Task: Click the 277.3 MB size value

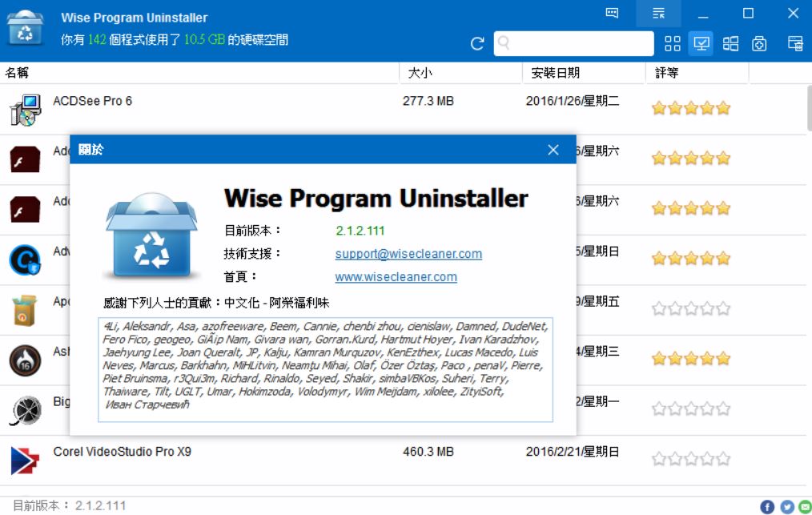Action: point(428,101)
